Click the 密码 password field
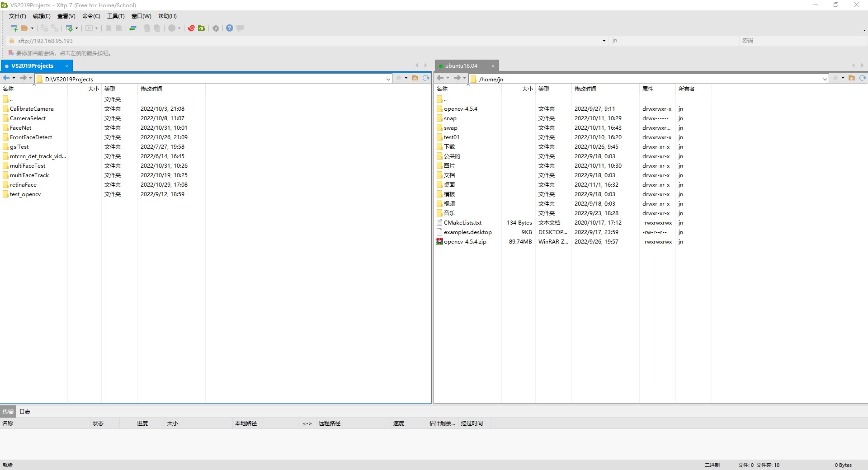Viewport: 868px width, 470px height. coord(802,41)
